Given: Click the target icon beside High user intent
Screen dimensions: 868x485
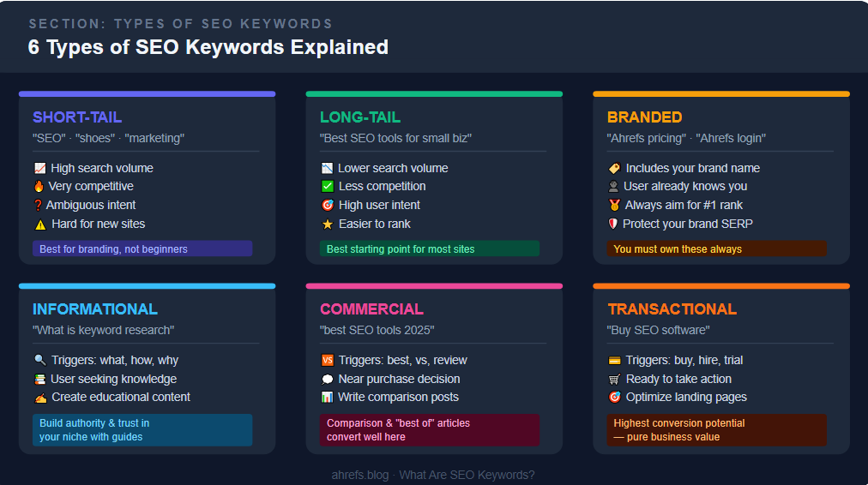Looking at the screenshot, I should (328, 205).
